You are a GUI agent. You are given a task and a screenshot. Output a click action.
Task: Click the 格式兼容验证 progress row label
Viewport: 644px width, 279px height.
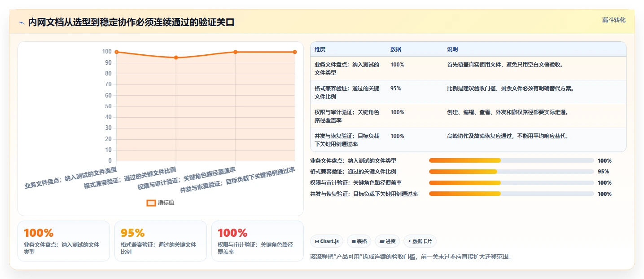pyautogui.click(x=353, y=171)
